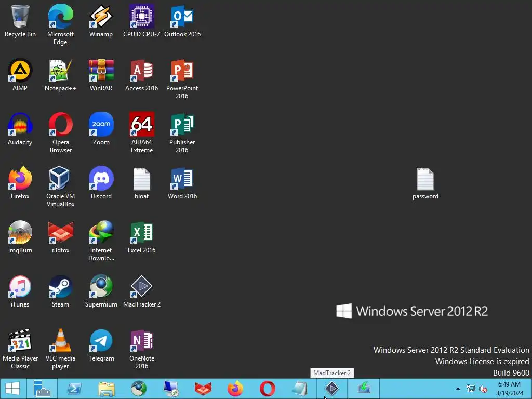
Task: Open the clock showing 6:49 AM
Action: (509, 389)
